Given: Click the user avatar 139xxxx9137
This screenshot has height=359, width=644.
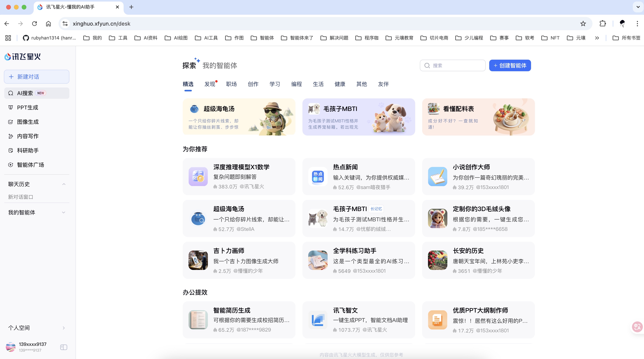Looking at the screenshot, I should pos(10,347).
